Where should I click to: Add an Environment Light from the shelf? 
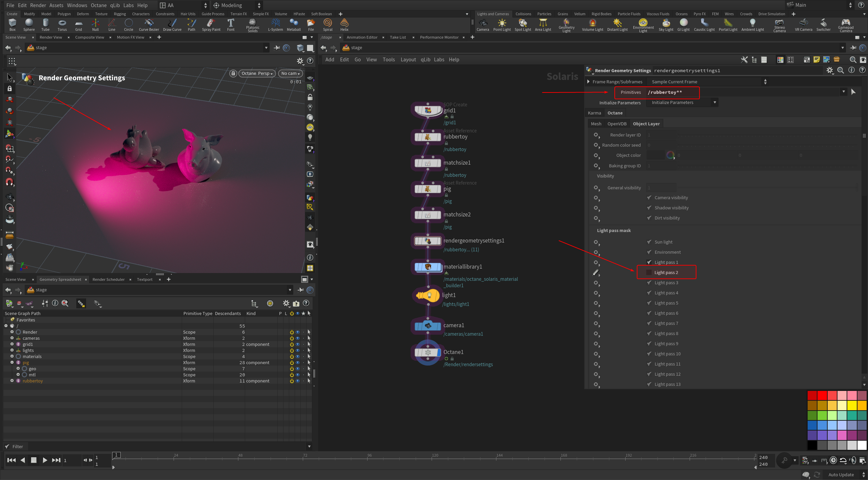coord(643,24)
